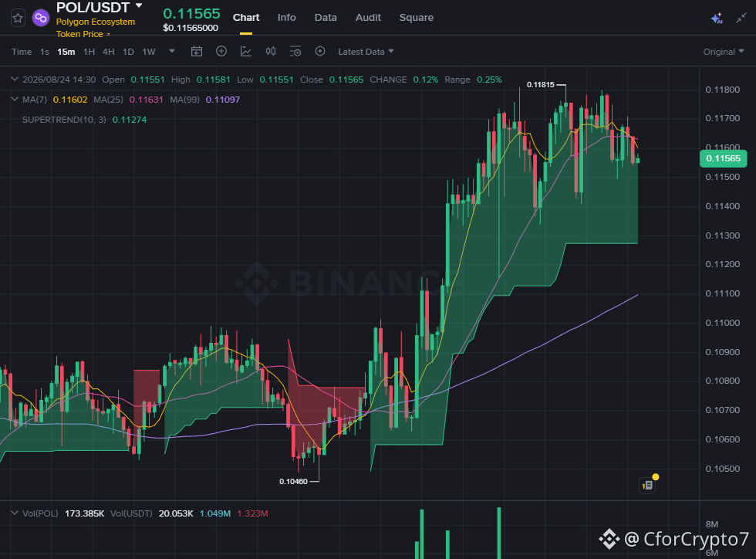The image size is (756, 559).
Task: Click the Polygon POL token logo
Action: tap(41, 19)
